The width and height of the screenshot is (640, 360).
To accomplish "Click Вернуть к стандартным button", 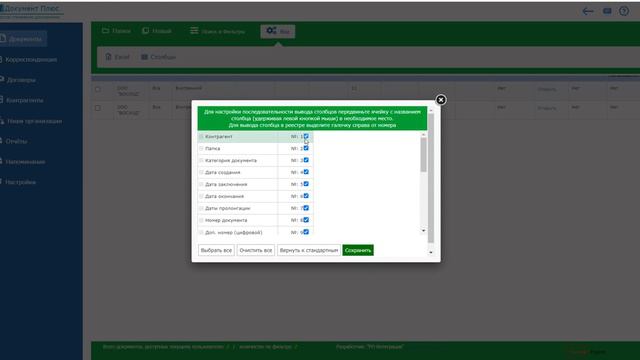I will 309,250.
